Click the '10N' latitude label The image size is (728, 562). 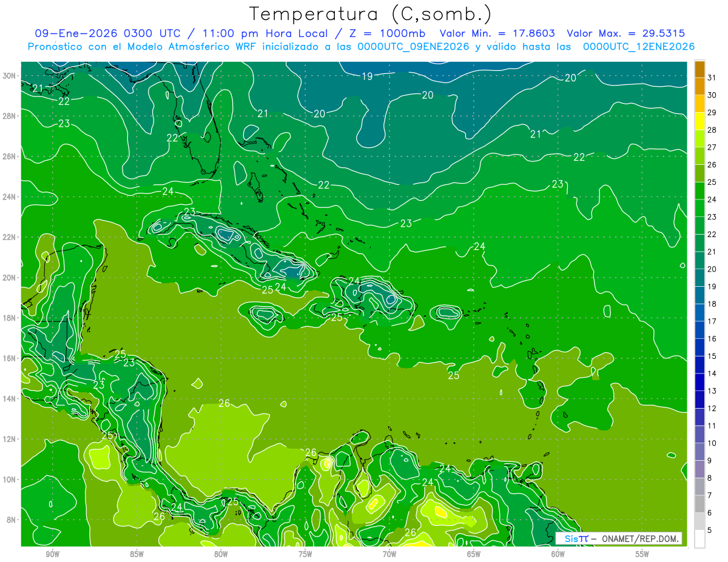click(x=10, y=480)
